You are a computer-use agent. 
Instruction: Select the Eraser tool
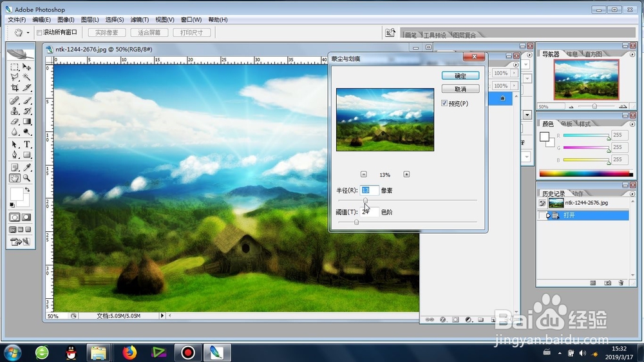[15, 122]
